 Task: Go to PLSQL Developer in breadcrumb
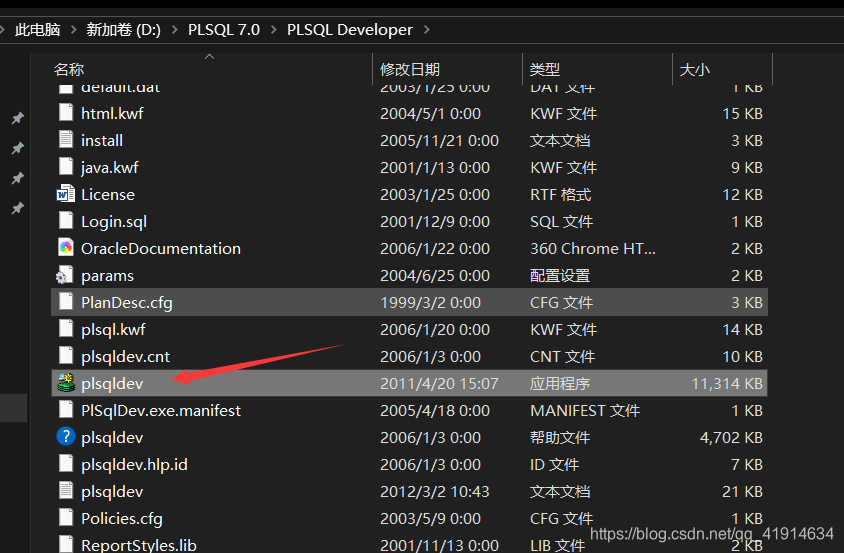[x=349, y=30]
